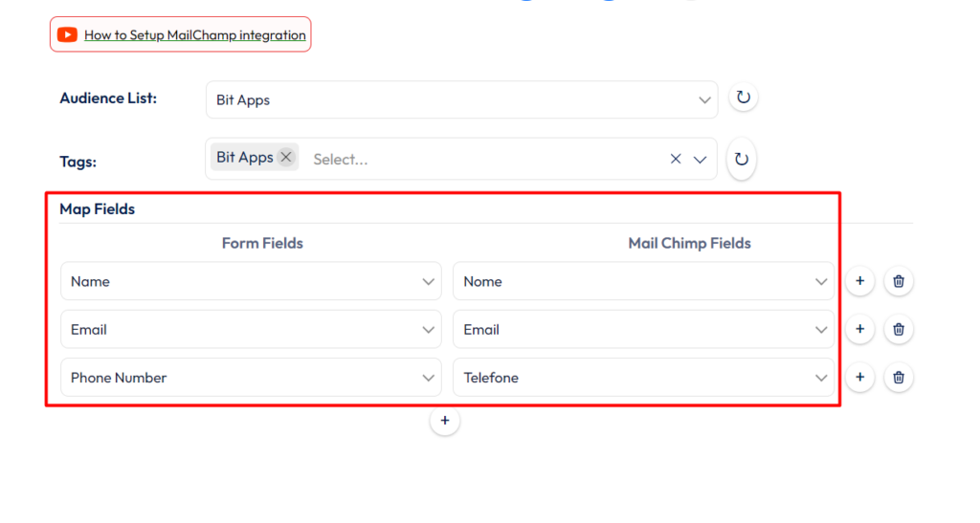The width and height of the screenshot is (980, 523).
Task: Refresh the Audience List
Action: tap(744, 98)
